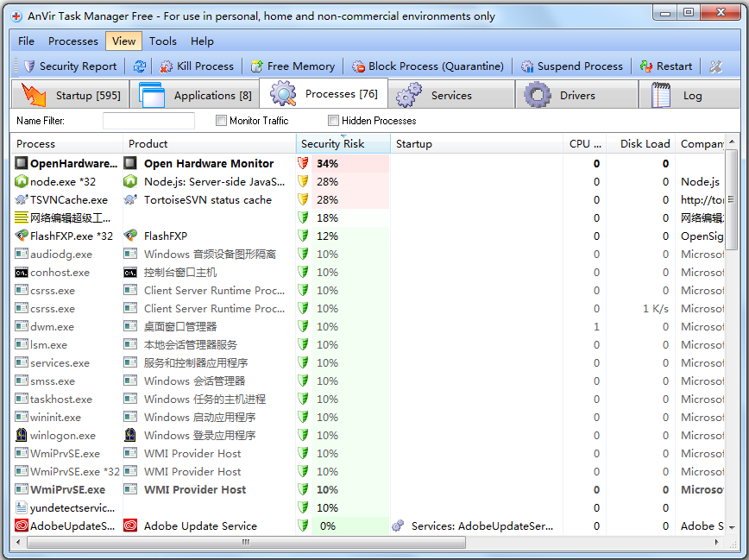This screenshot has height=560, width=749.
Task: Sort by the CPU column header
Action: pos(585,144)
